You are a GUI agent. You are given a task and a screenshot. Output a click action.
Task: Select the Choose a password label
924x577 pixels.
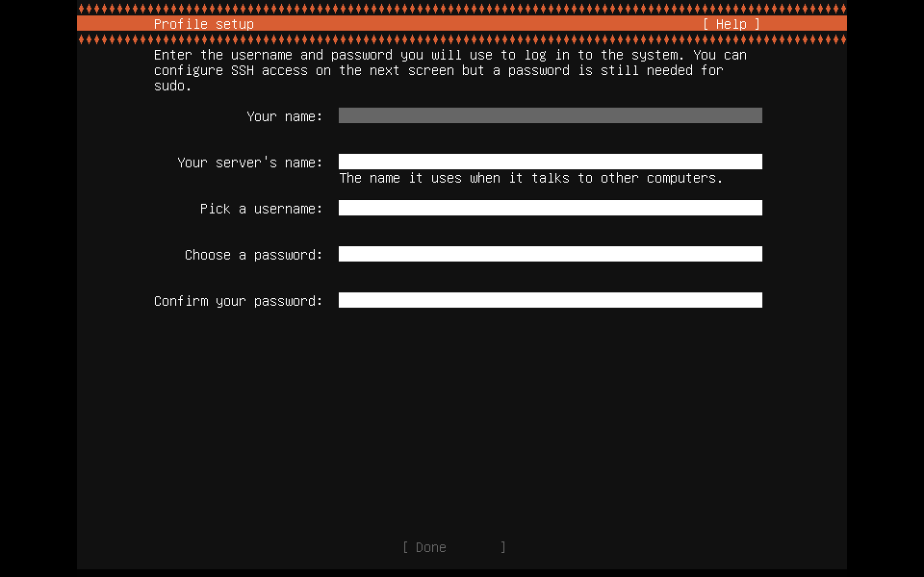point(253,255)
